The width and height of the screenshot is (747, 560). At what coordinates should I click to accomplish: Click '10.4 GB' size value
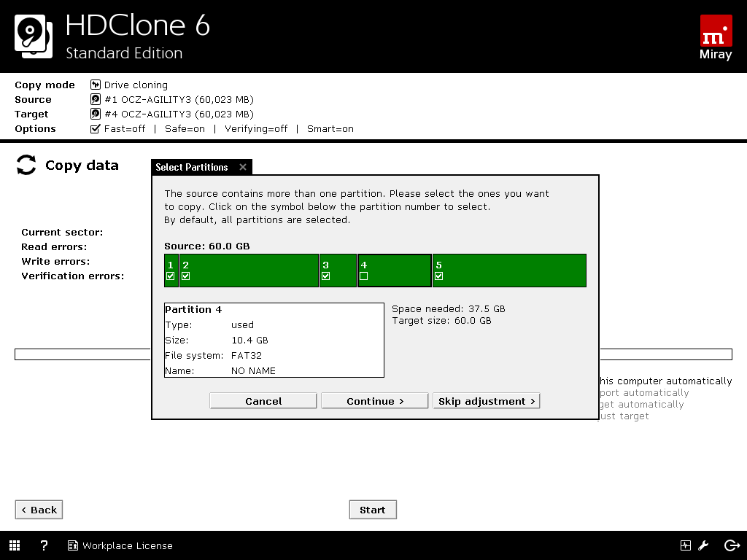click(x=249, y=340)
